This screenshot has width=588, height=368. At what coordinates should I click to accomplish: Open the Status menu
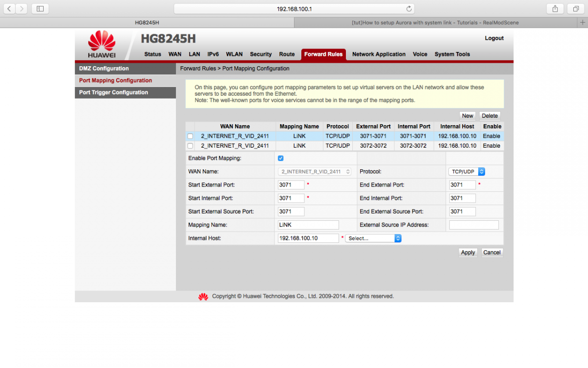coord(152,54)
